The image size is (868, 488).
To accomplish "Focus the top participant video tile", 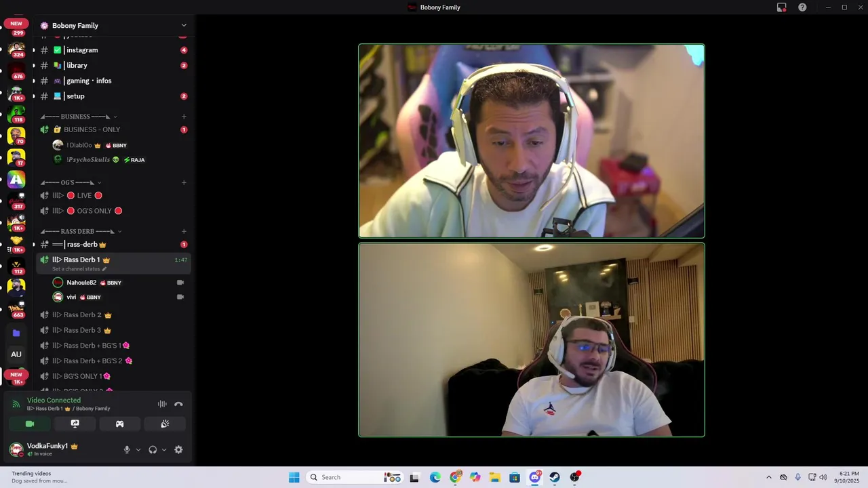I will [x=532, y=141].
